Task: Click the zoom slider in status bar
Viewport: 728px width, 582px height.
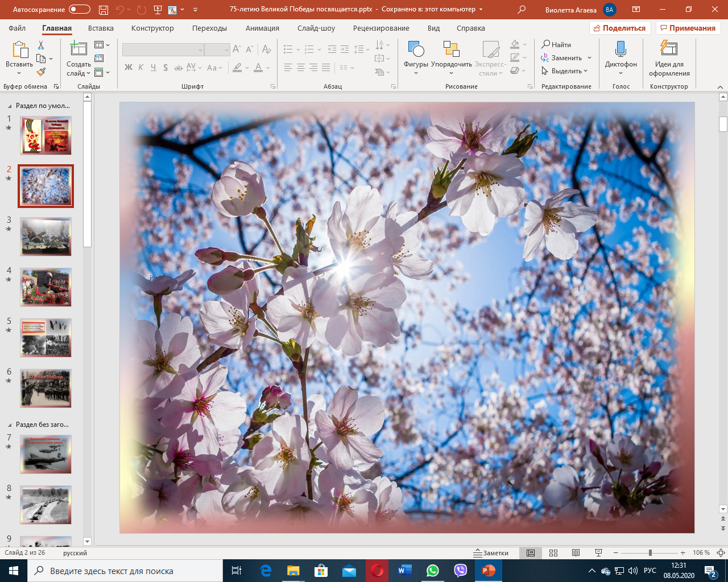Action: tap(650, 553)
